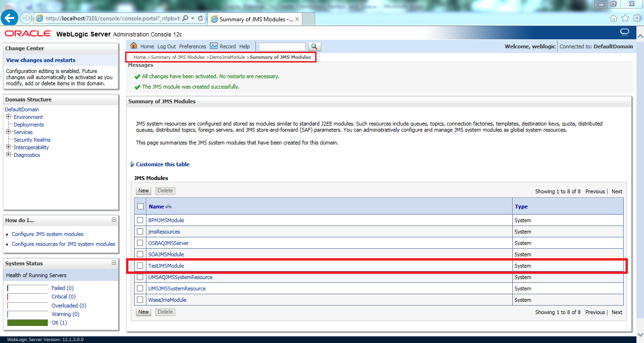The height and width of the screenshot is (343, 644).
Task: Open the SOAJMSModule link
Action: [166, 254]
